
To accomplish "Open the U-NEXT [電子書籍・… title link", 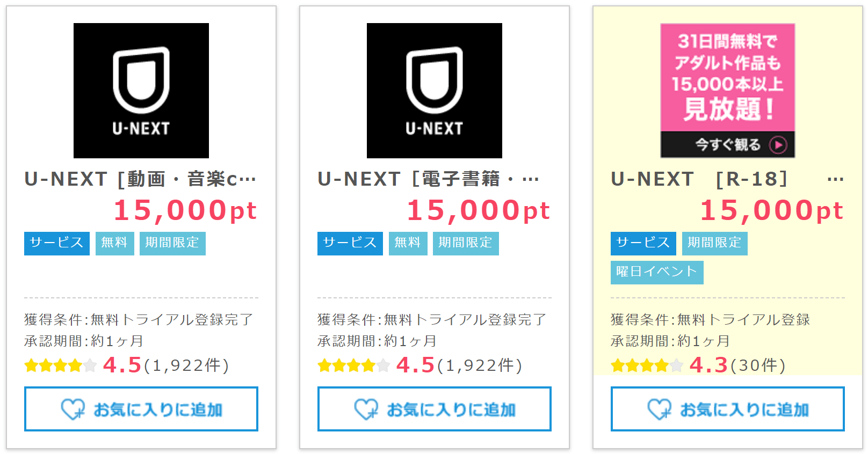I will [429, 179].
